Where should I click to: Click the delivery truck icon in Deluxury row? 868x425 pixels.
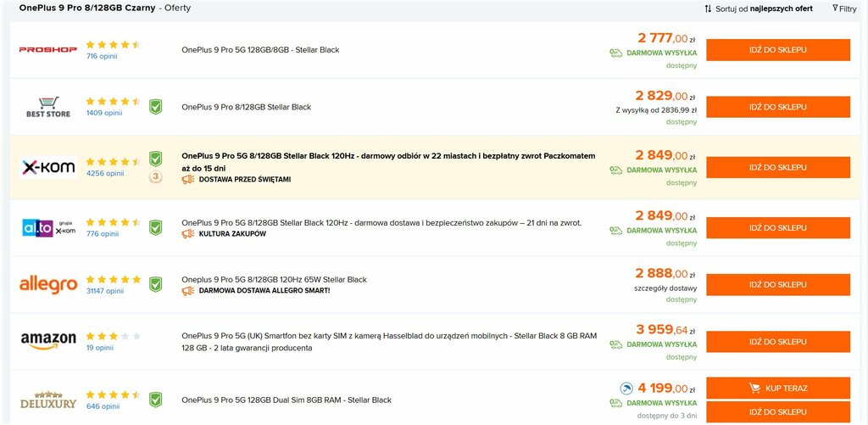tap(615, 404)
